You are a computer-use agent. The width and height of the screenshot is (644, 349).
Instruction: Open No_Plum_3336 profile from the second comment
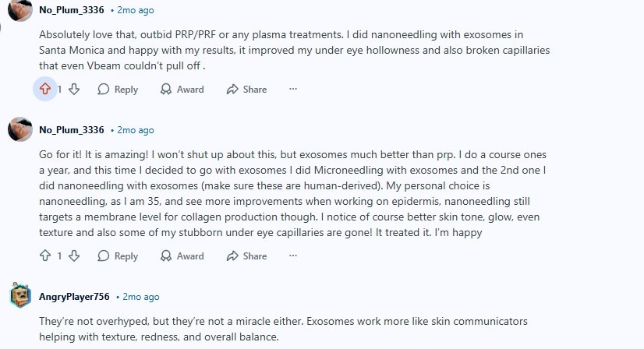click(x=71, y=130)
